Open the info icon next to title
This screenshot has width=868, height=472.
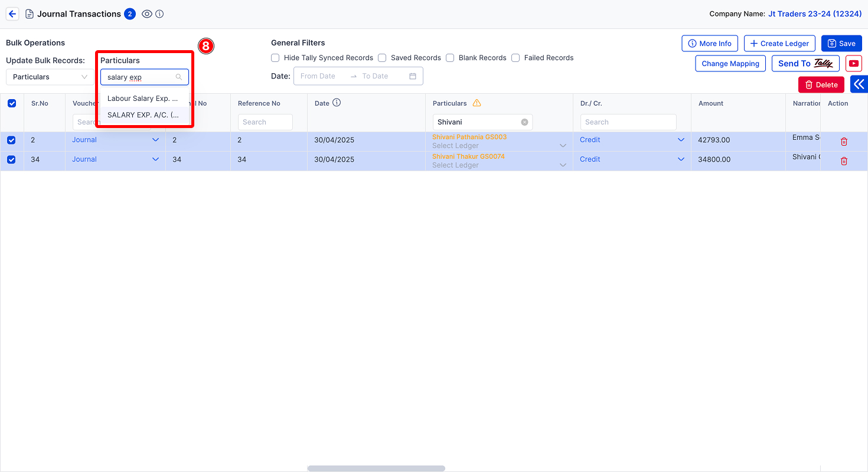pyautogui.click(x=159, y=14)
